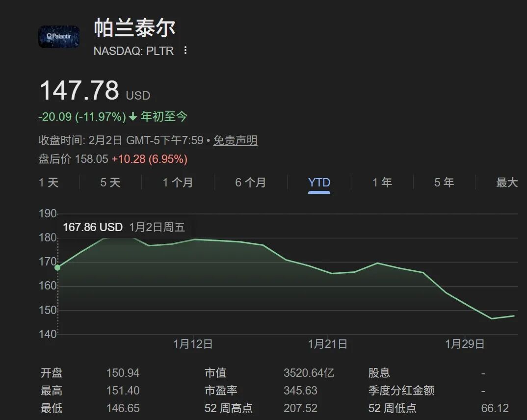Click the 167.86 USD chart tooltip
This screenshot has height=420, width=527.
coord(124,227)
